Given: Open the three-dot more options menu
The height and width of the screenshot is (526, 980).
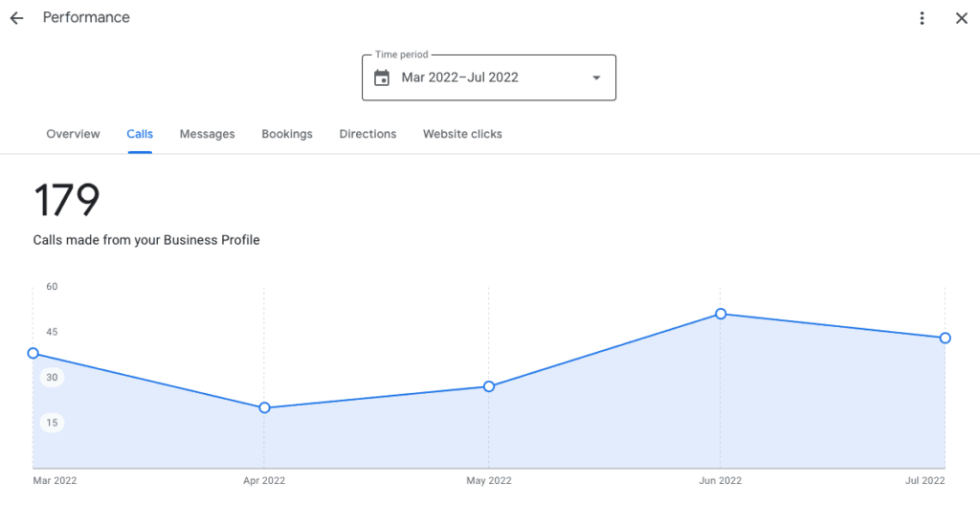Looking at the screenshot, I should (922, 18).
